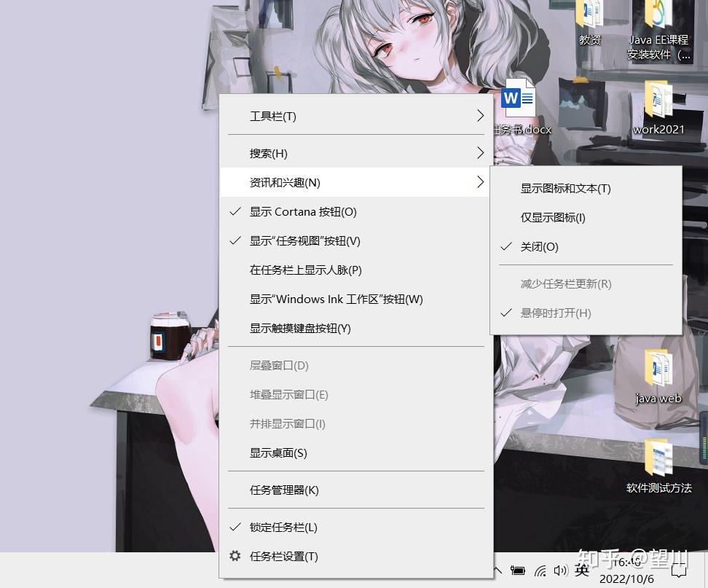The image size is (708, 588).
Task: Switch the 英 input method indicator
Action: 581,571
